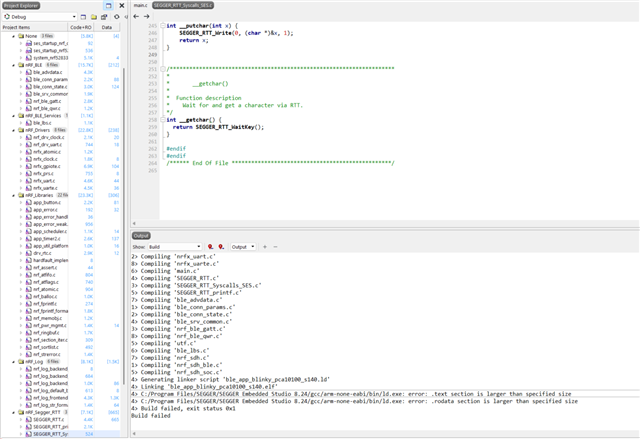Open the properties icon in Project Explorer toolbar
The width and height of the screenshot is (640, 439).
click(104, 17)
